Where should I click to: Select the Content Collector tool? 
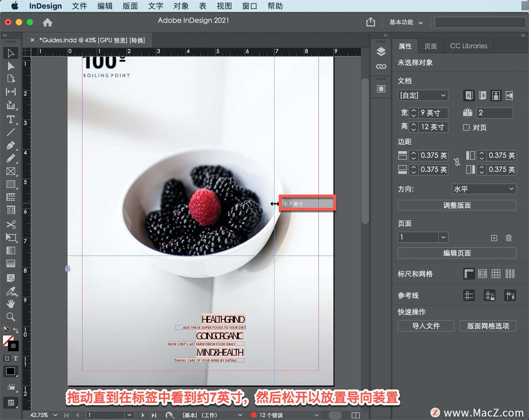pyautogui.click(x=11, y=105)
